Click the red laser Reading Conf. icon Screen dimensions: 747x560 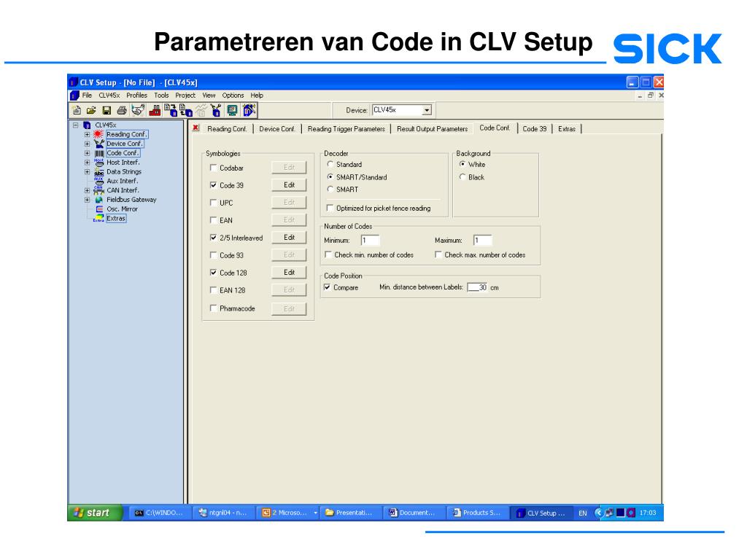[98, 134]
